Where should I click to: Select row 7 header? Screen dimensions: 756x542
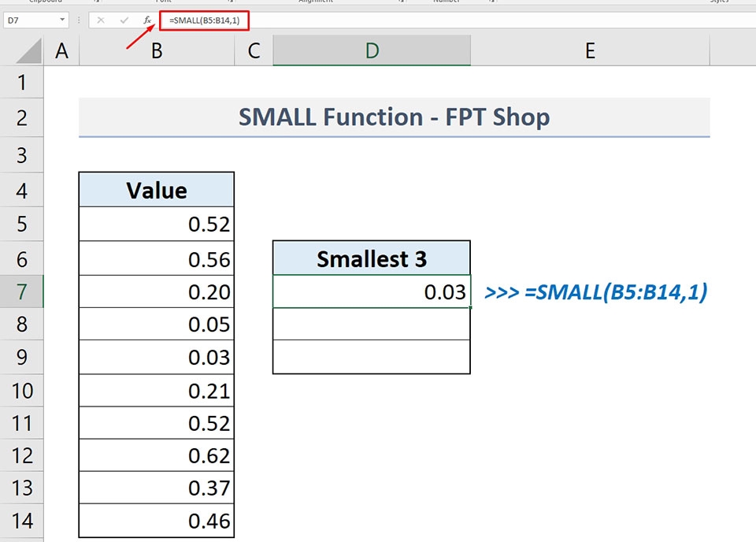[22, 291]
